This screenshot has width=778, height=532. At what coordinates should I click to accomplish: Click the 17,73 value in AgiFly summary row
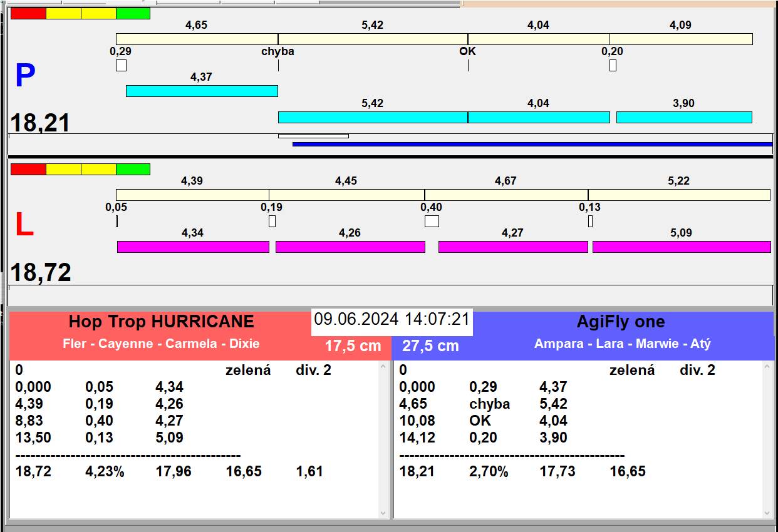[558, 471]
